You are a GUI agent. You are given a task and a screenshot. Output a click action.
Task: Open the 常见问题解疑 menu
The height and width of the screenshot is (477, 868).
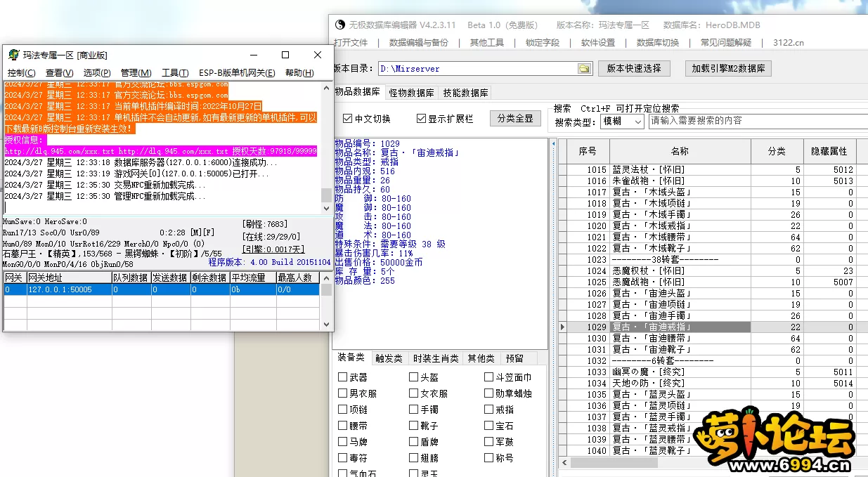tap(726, 43)
